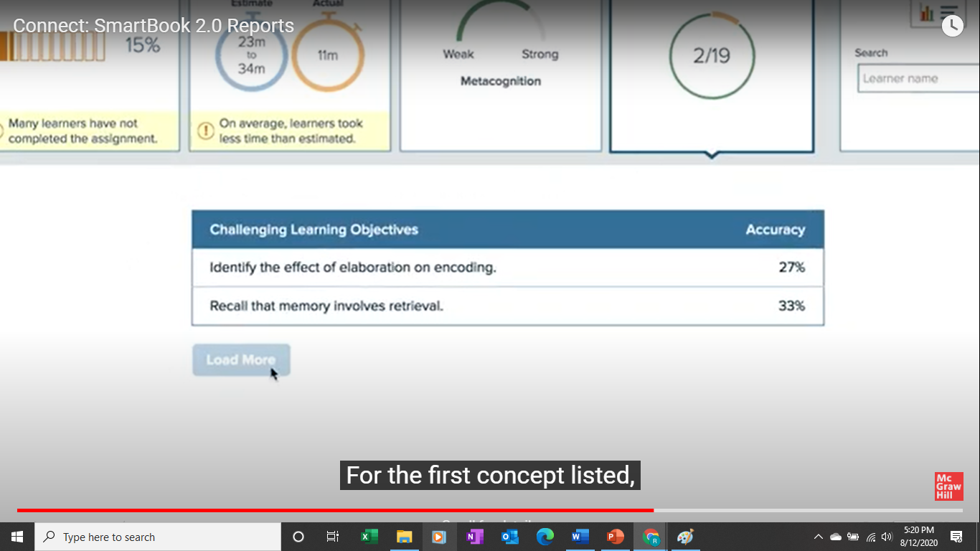Open the Action Center notifications icon
This screenshot has width=980, height=551.
[956, 537]
